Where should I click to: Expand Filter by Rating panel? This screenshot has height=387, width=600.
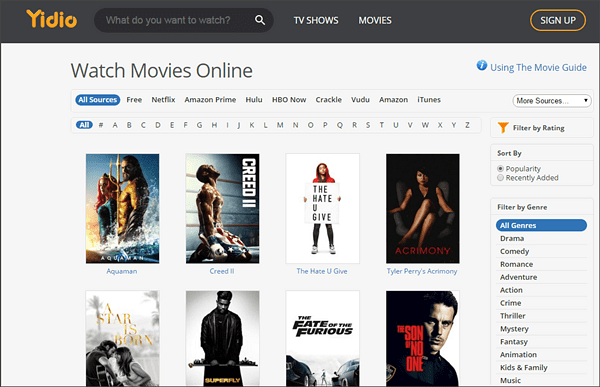pyautogui.click(x=542, y=128)
